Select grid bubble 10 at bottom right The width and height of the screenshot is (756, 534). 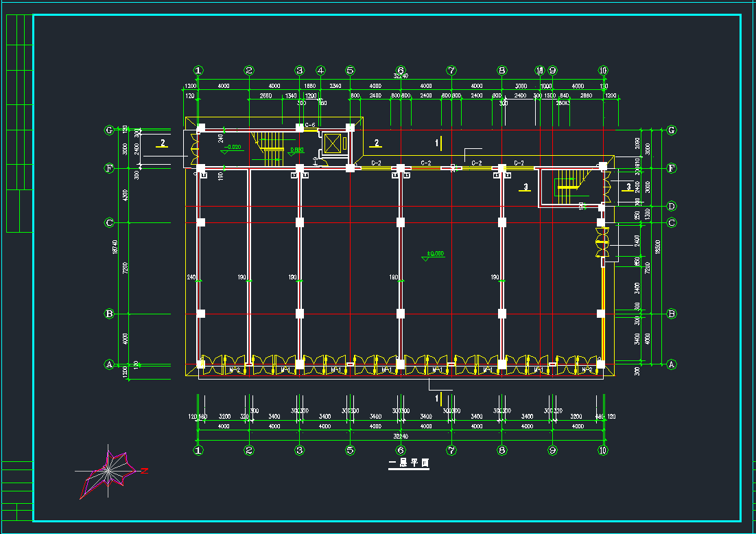click(603, 450)
